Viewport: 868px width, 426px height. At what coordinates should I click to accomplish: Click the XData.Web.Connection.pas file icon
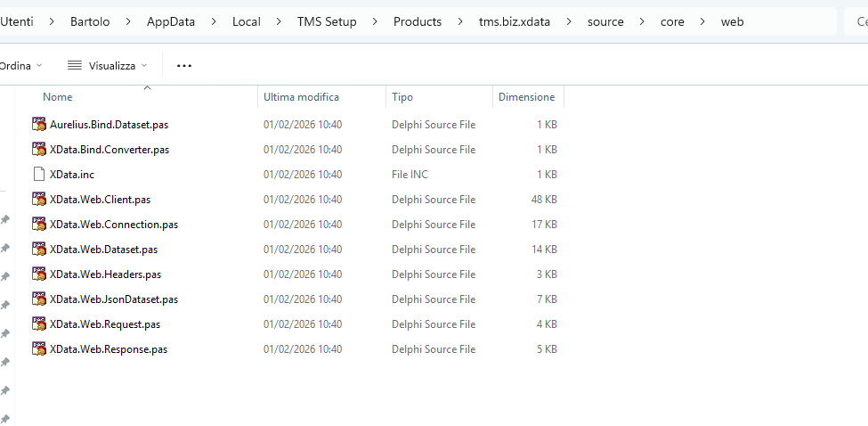(x=38, y=225)
